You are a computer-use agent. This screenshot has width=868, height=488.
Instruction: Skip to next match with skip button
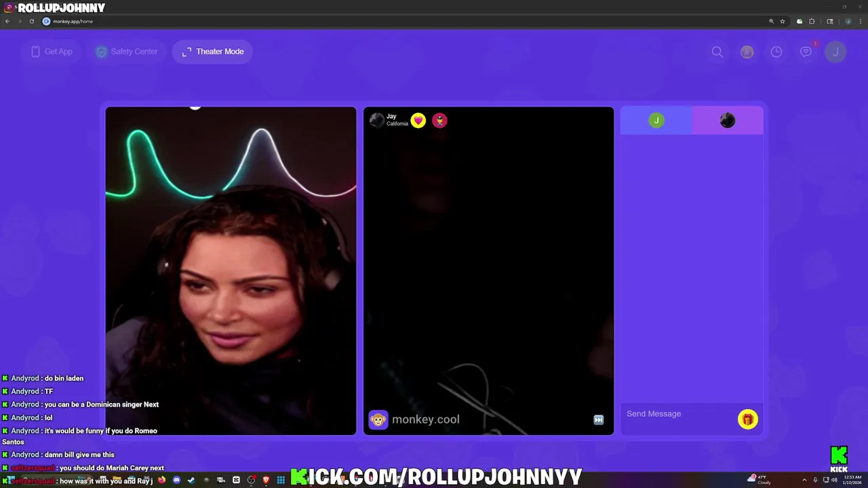click(598, 420)
